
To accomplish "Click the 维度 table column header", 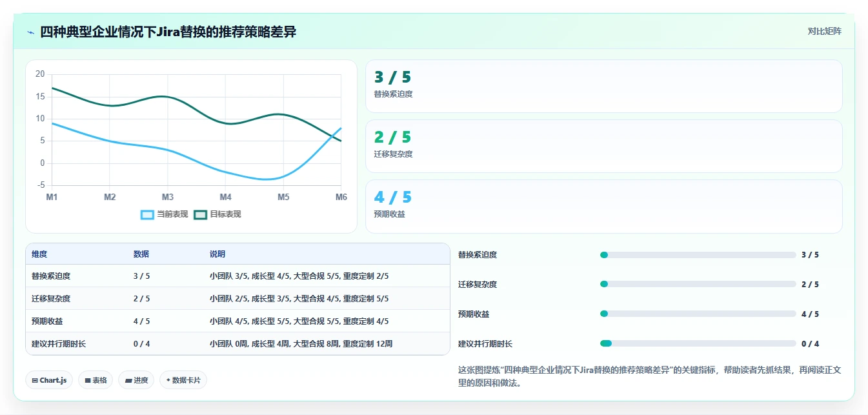I will tap(39, 254).
